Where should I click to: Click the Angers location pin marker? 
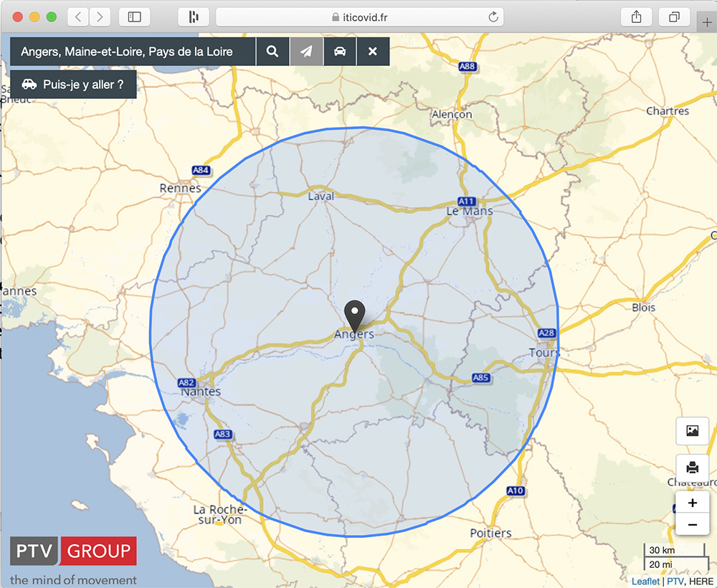click(355, 314)
